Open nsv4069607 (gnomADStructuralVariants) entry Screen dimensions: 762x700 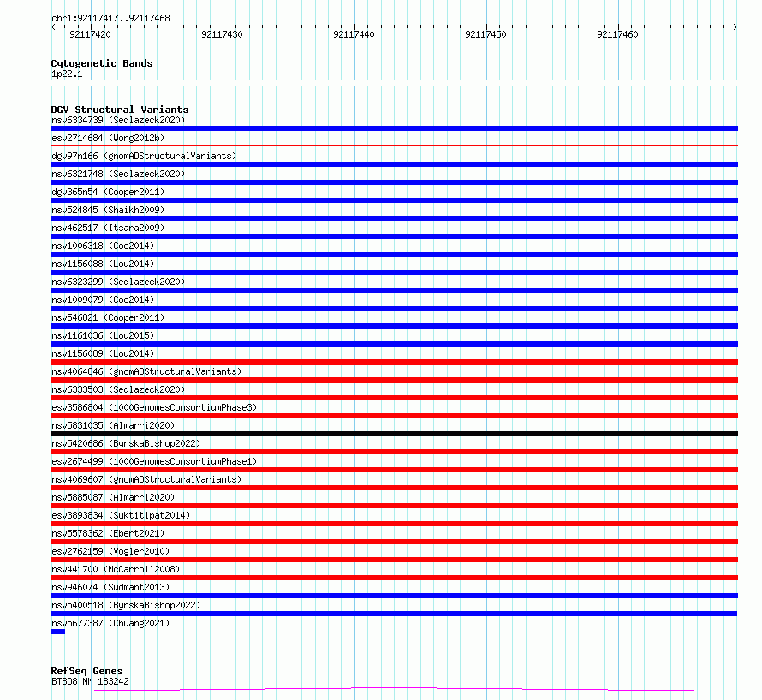(146, 479)
